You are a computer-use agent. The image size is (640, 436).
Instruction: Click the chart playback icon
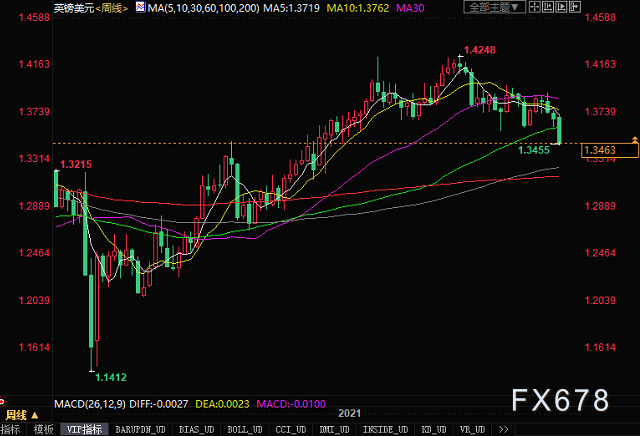[561, 7]
